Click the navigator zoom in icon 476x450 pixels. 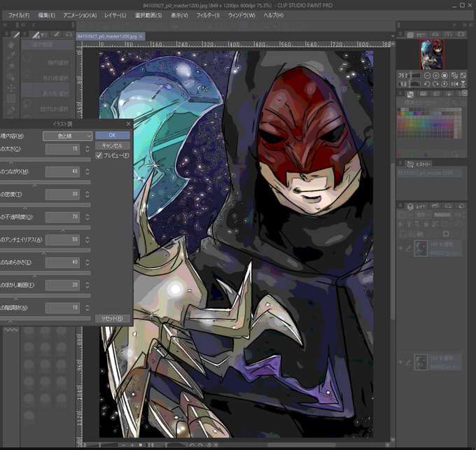(435, 76)
